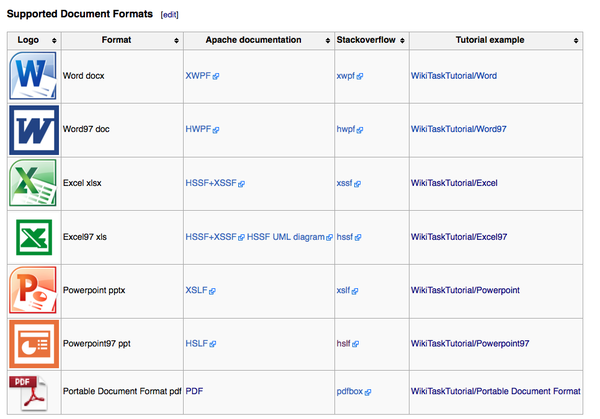
Task: Sort table by Stackoverflow column
Action: click(401, 40)
